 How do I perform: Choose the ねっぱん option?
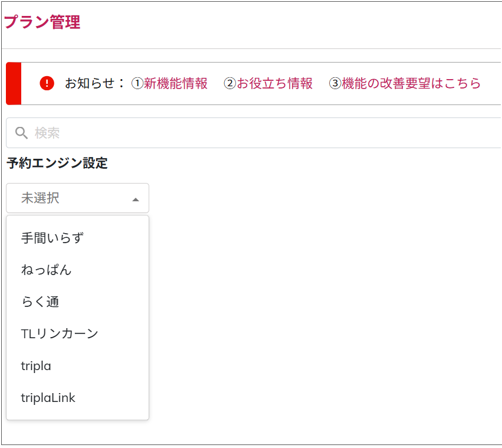click(x=46, y=270)
